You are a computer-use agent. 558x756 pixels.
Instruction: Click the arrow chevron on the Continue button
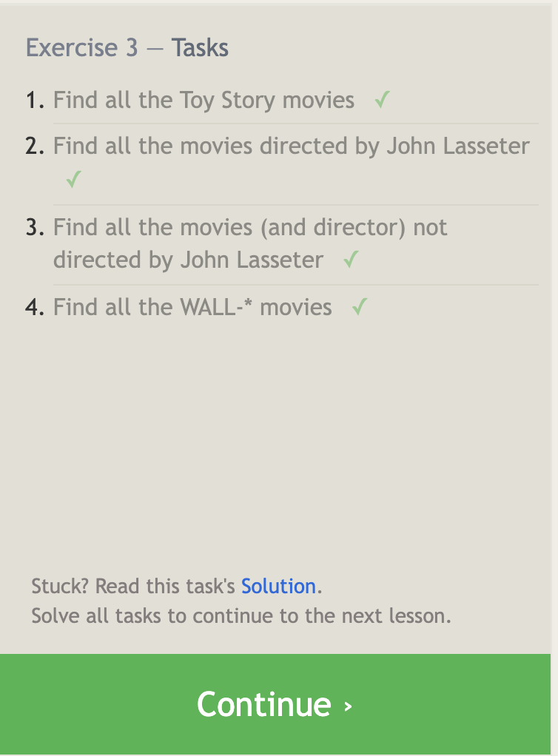pyautogui.click(x=349, y=706)
